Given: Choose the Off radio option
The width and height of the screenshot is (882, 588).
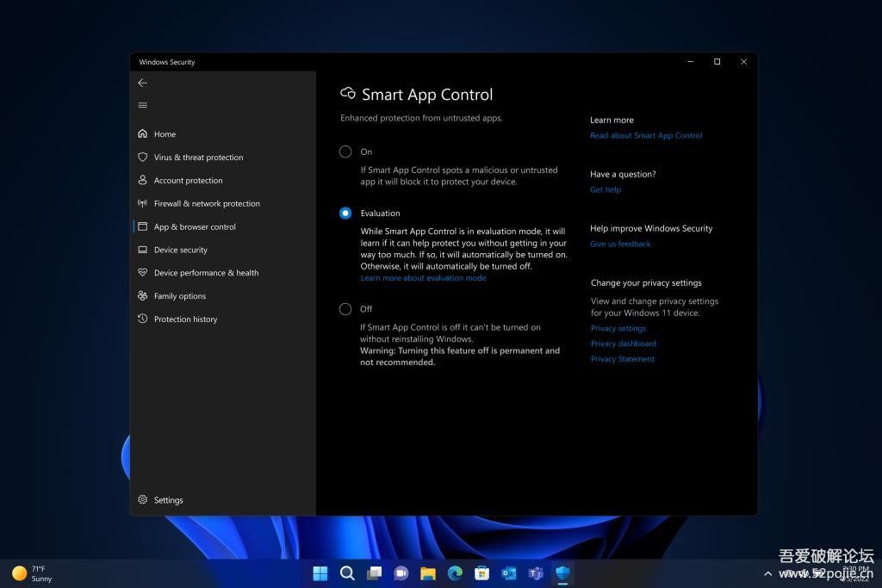Looking at the screenshot, I should pyautogui.click(x=345, y=309).
